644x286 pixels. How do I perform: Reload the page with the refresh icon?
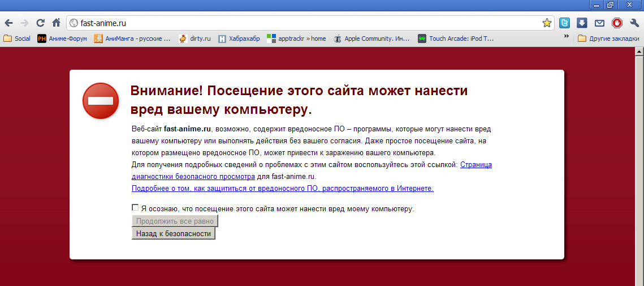pos(40,23)
